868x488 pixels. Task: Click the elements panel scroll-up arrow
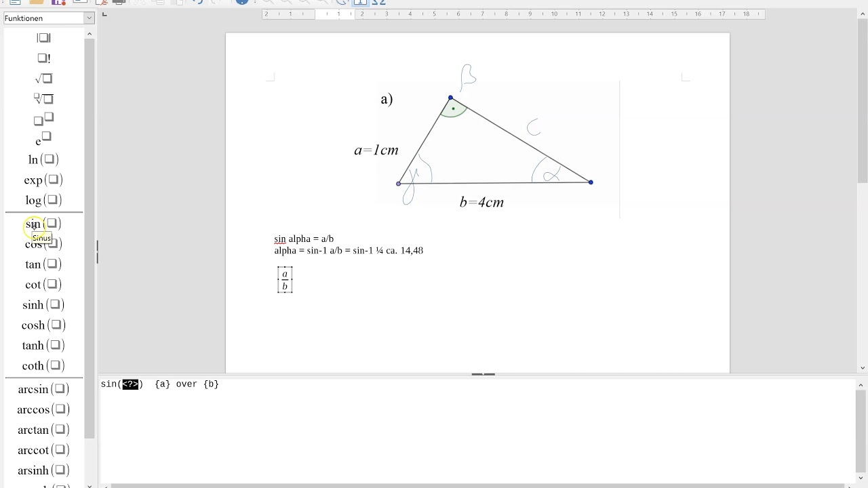[x=89, y=34]
